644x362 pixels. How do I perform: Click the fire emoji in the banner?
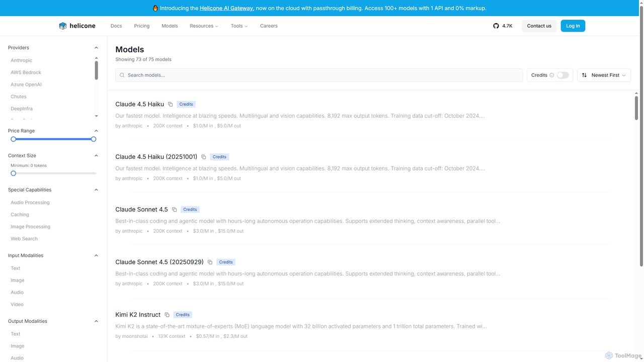[x=155, y=8]
